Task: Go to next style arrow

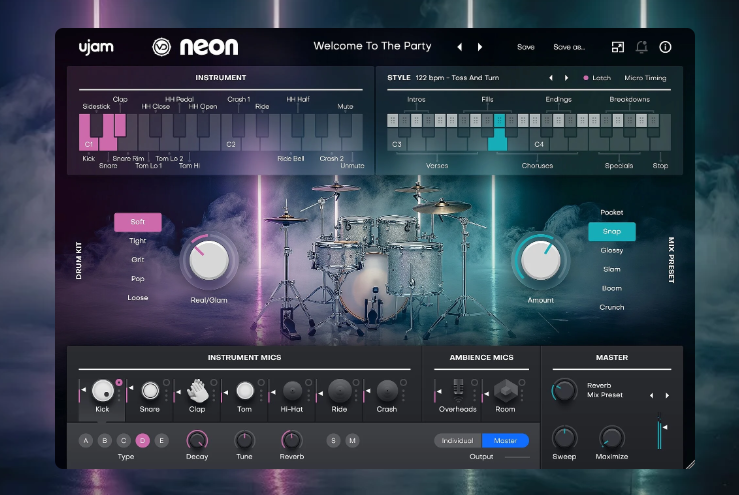Action: pos(566,78)
